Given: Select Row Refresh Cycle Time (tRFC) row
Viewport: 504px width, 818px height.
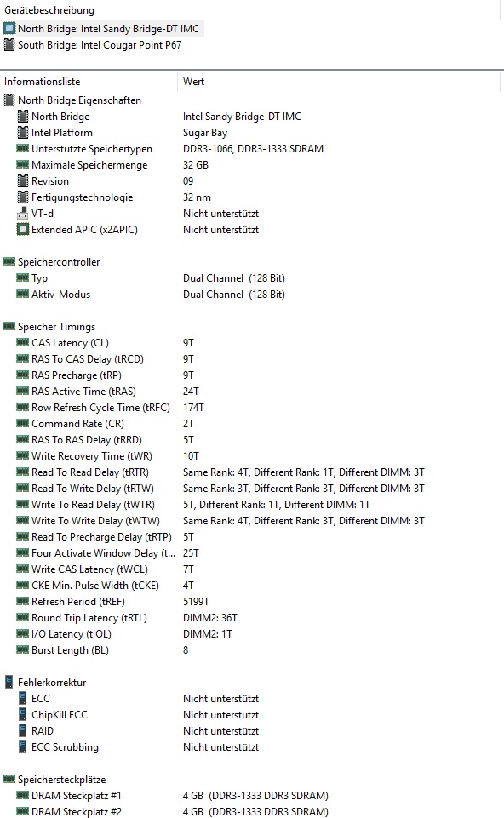Looking at the screenshot, I should click(x=100, y=408).
